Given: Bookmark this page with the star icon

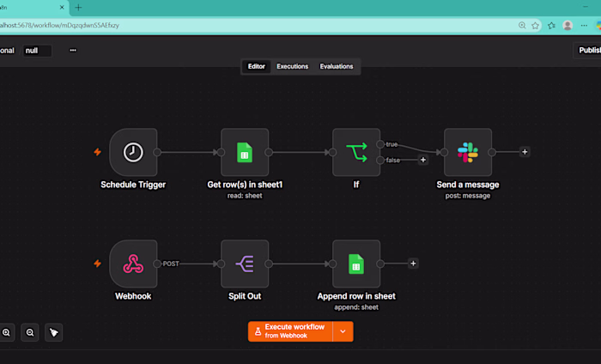Looking at the screenshot, I should [536, 25].
